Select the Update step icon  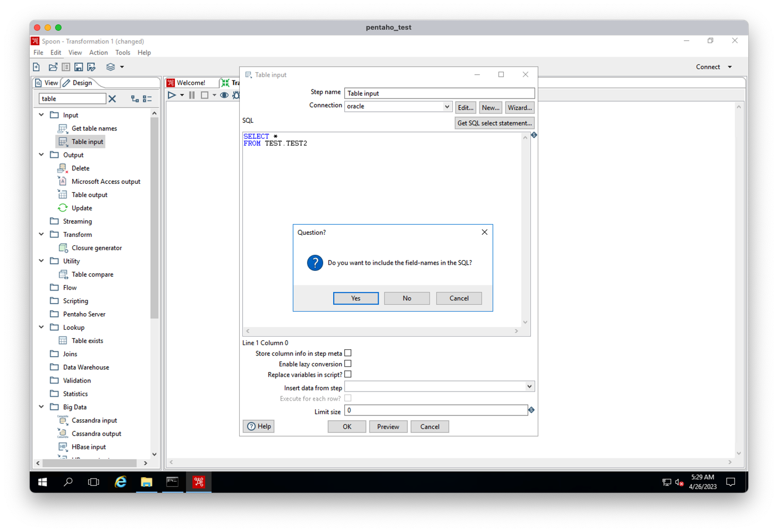[x=63, y=208]
